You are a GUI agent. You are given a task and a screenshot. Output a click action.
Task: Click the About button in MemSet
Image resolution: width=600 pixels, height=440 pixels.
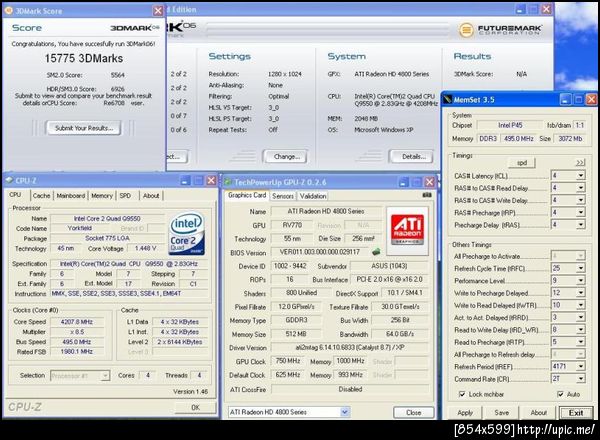[538, 412]
